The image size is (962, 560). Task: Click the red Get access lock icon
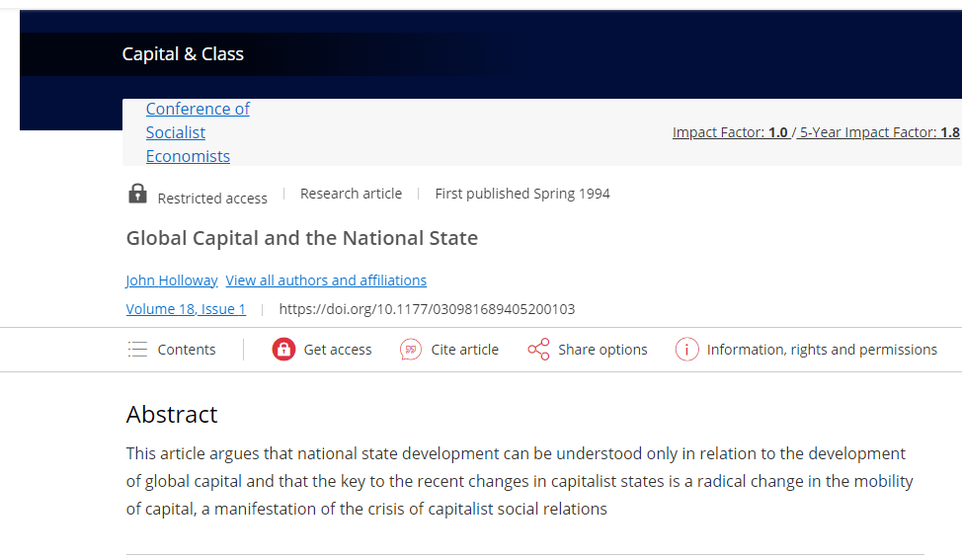[x=283, y=350]
